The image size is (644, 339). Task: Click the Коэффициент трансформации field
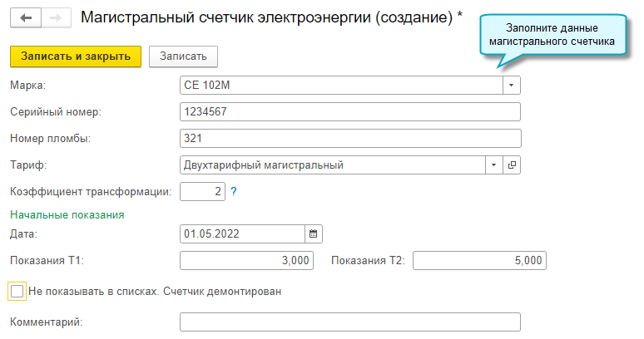pos(202,192)
